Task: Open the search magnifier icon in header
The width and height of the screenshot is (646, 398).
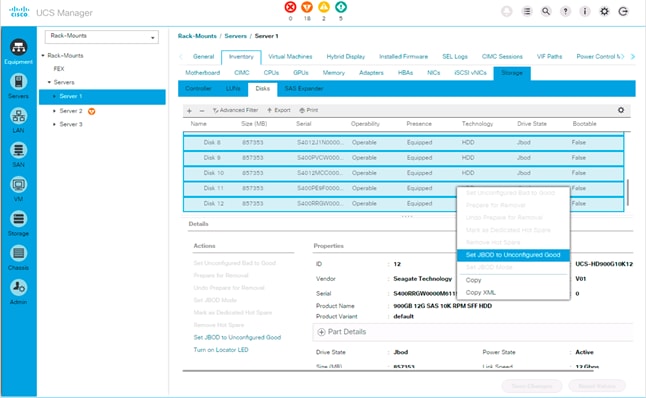Action: click(x=546, y=12)
